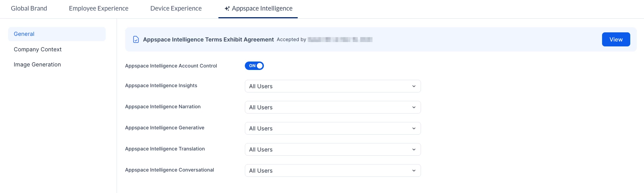Click the Insights dropdown chevron arrow
This screenshot has width=644, height=193.
(414, 86)
